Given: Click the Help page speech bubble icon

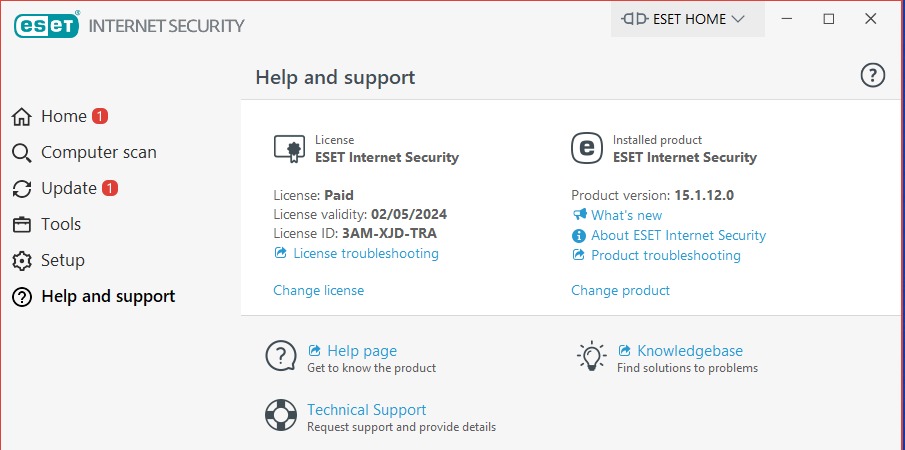Looking at the screenshot, I should (281, 356).
